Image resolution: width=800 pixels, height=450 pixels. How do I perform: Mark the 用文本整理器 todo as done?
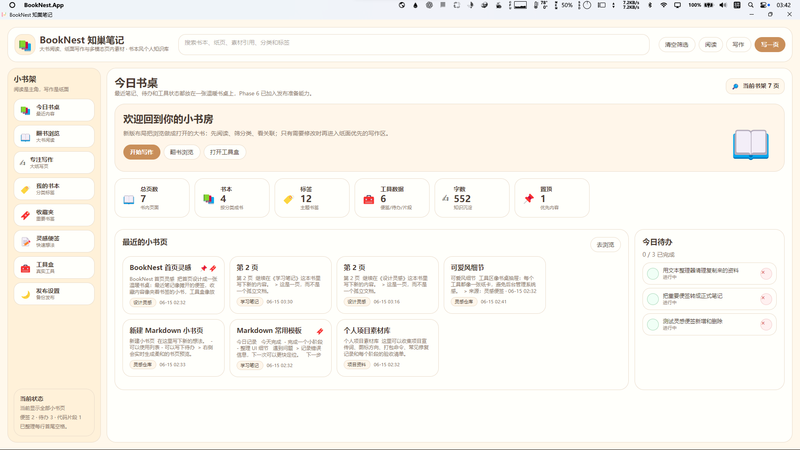[x=653, y=273]
